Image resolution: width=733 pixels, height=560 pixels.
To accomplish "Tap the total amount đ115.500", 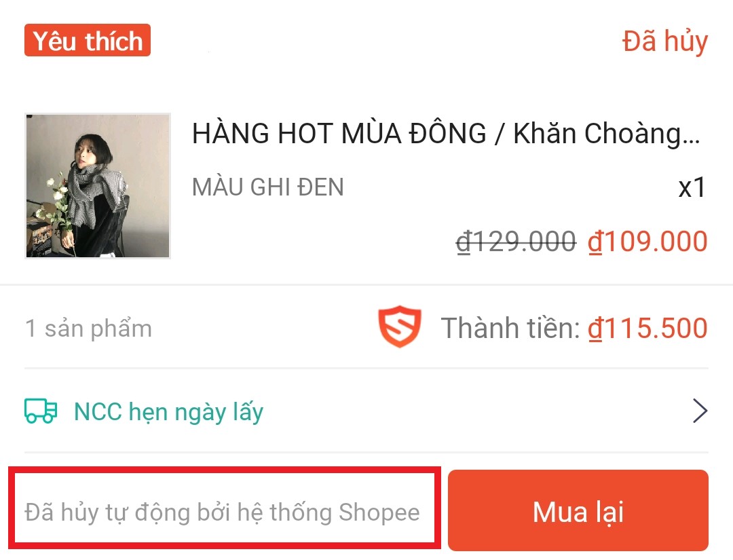I will (x=647, y=328).
